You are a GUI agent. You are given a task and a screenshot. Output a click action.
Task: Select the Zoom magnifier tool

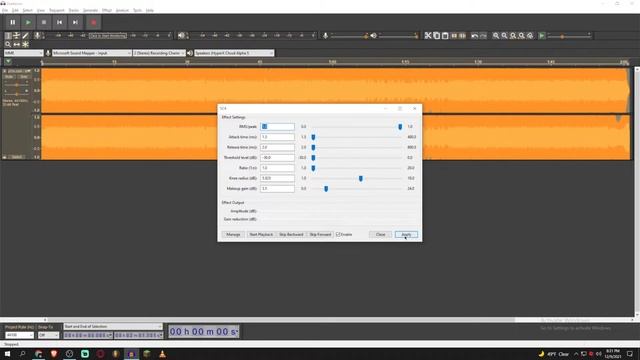[x=8, y=44]
